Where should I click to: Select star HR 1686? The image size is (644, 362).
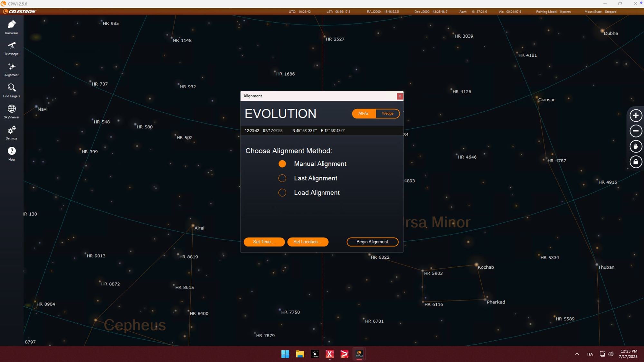point(285,74)
